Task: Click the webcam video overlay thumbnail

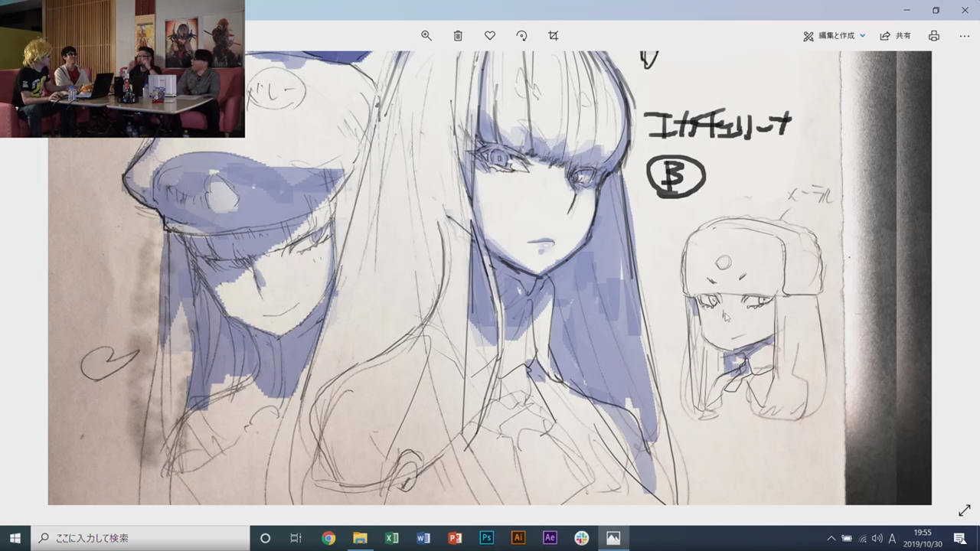Action: pyautogui.click(x=122, y=69)
